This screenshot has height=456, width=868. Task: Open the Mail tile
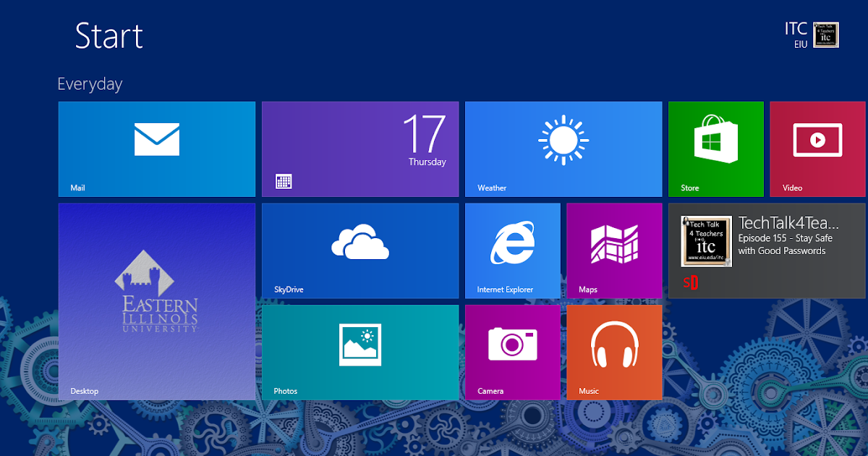pos(157,149)
